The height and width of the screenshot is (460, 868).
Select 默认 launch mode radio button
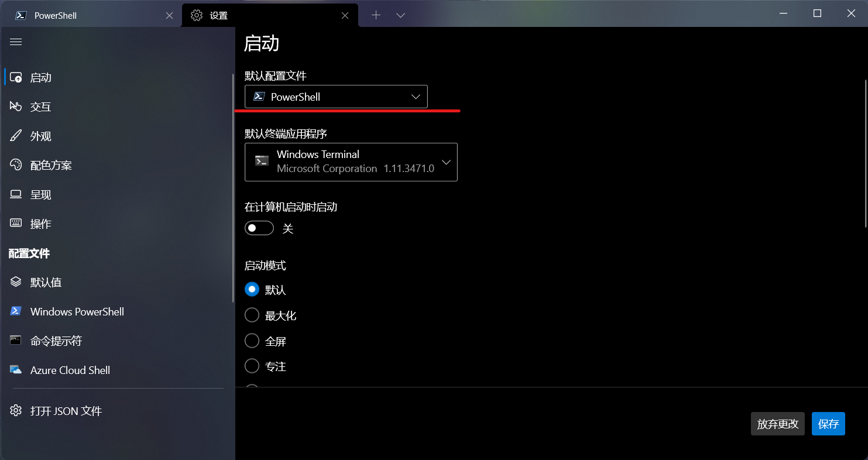coord(252,290)
